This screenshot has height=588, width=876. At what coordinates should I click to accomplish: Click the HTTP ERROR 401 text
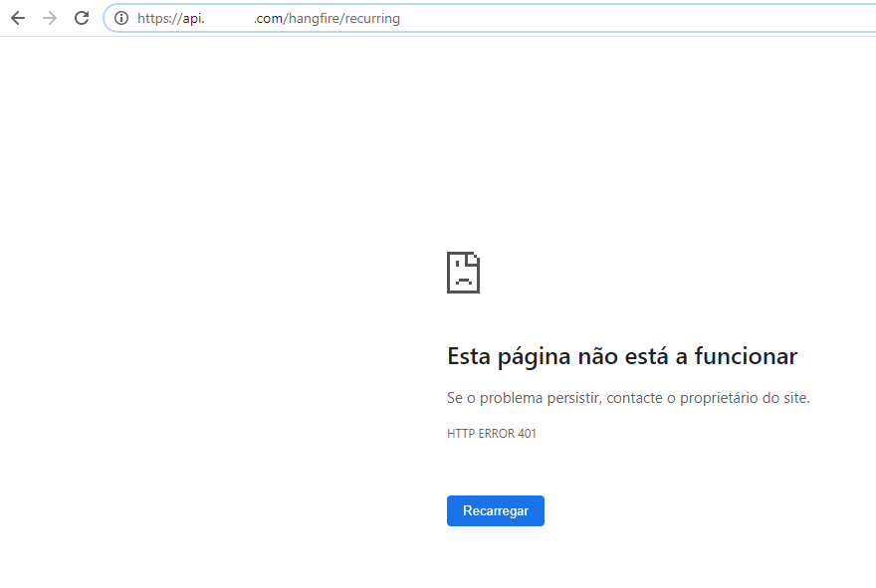tap(491, 433)
